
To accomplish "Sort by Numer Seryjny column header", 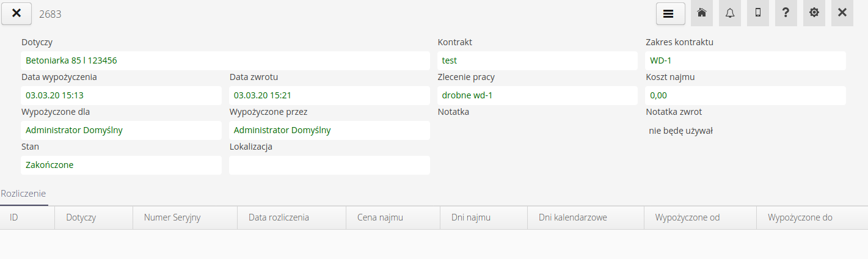I will [172, 217].
